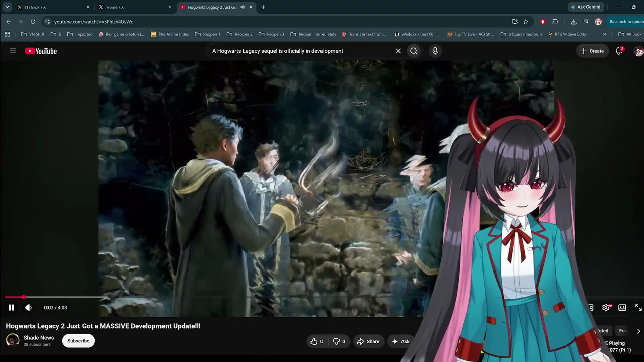This screenshot has width=644, height=362.
Task: Open The Anime Index bookmark
Action: tap(170, 34)
